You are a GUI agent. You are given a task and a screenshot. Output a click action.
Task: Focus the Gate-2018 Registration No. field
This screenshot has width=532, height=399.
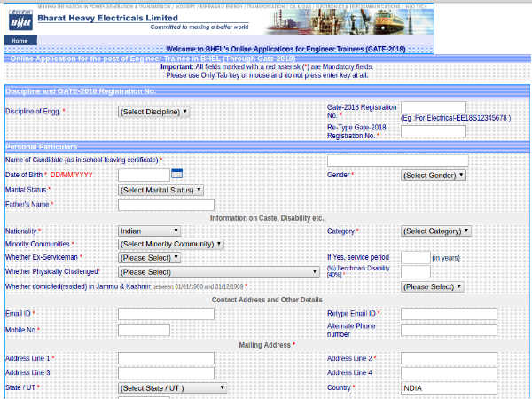[434, 107]
